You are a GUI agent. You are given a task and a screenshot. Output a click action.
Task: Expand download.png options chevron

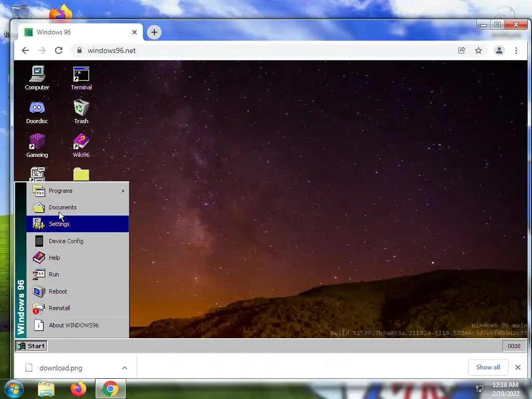125,368
